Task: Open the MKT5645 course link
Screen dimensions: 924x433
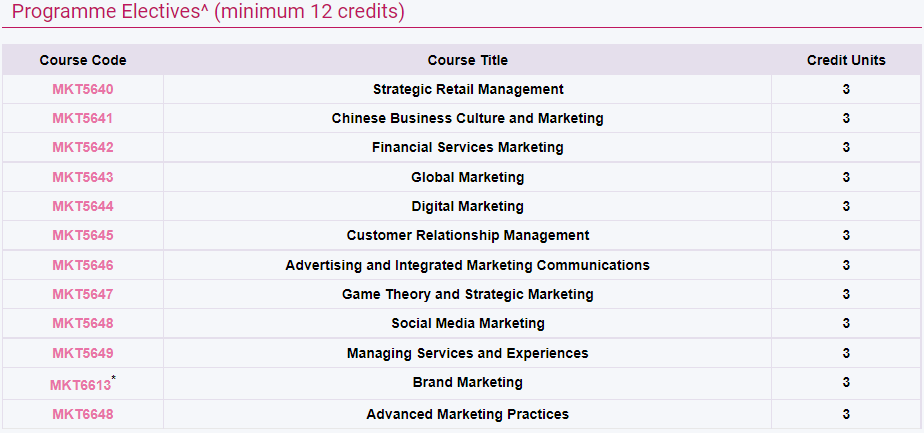Action: click(x=82, y=236)
